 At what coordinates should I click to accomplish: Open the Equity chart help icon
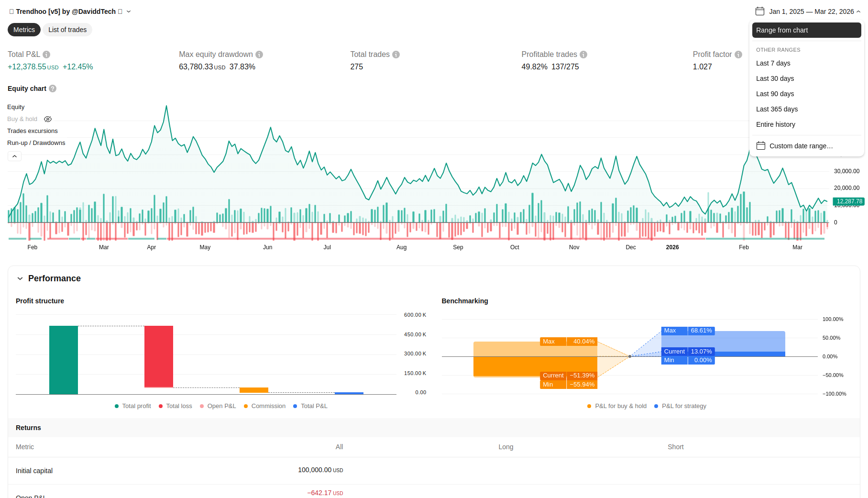tap(53, 89)
